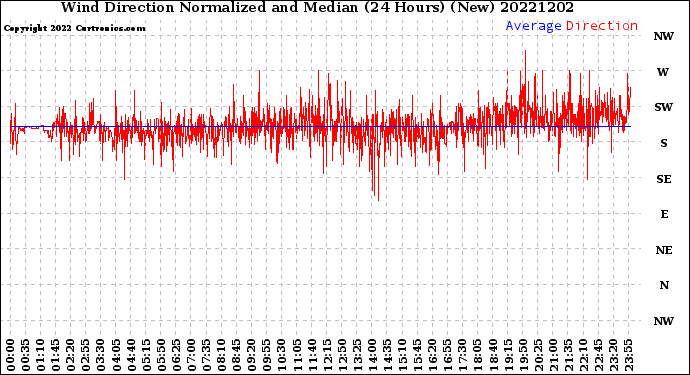The image size is (690, 375).
Task: Click the '17:30' time axis label
Action: point(462,355)
